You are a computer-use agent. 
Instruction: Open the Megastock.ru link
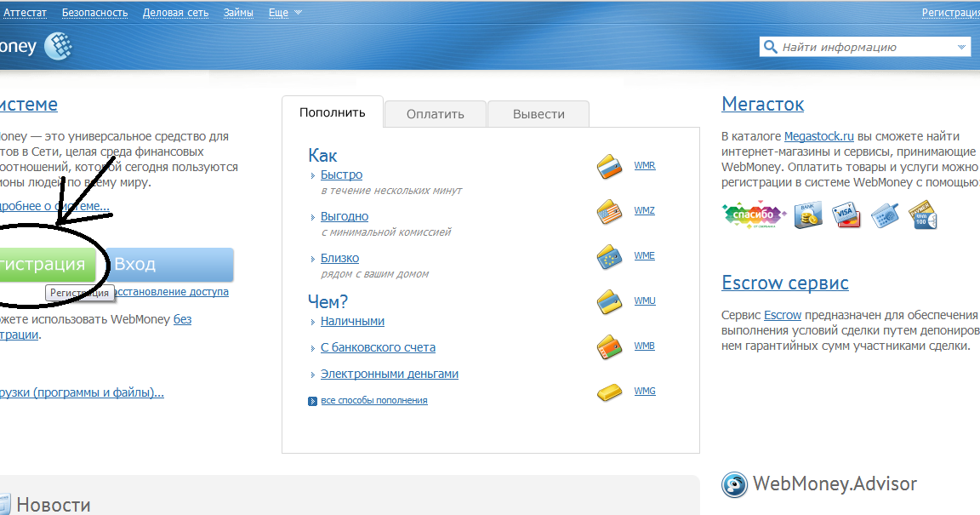coord(818,136)
